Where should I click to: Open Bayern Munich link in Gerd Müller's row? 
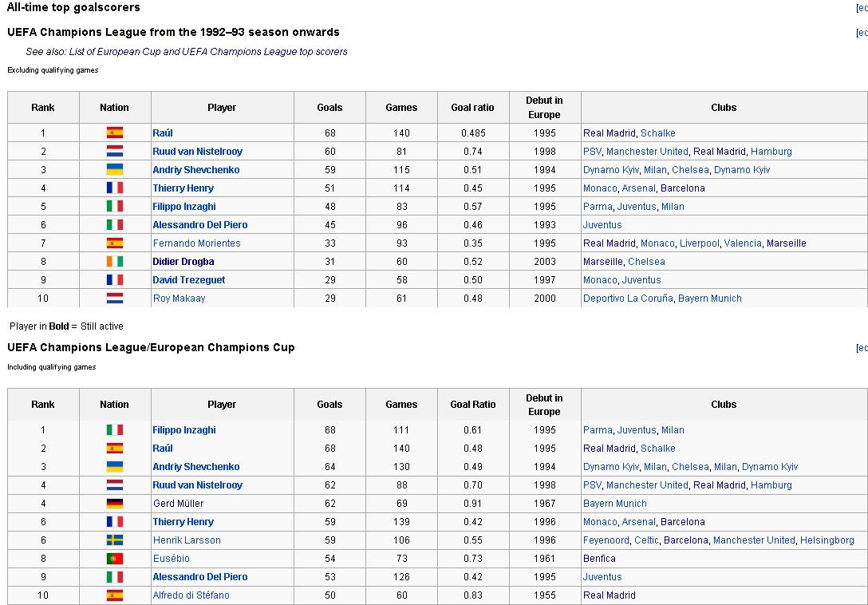(x=615, y=504)
